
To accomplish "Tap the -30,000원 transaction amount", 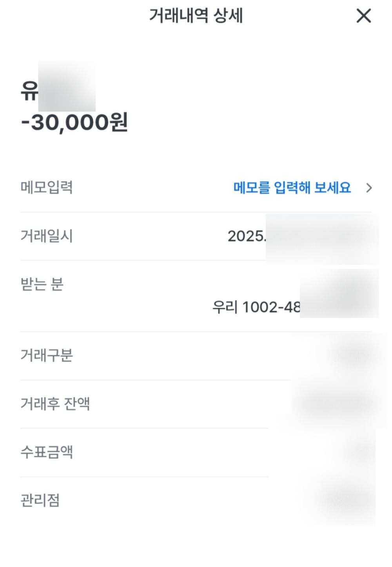I will tap(74, 123).
